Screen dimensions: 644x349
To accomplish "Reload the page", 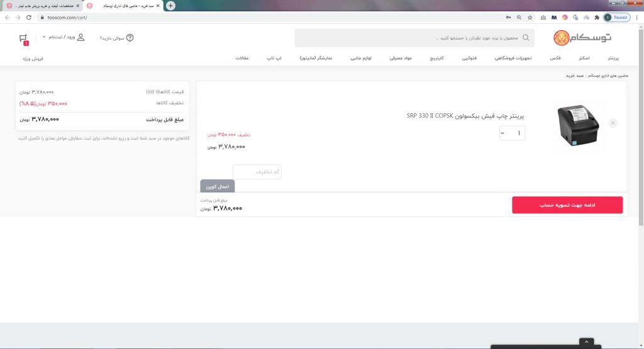I will 29,17.
